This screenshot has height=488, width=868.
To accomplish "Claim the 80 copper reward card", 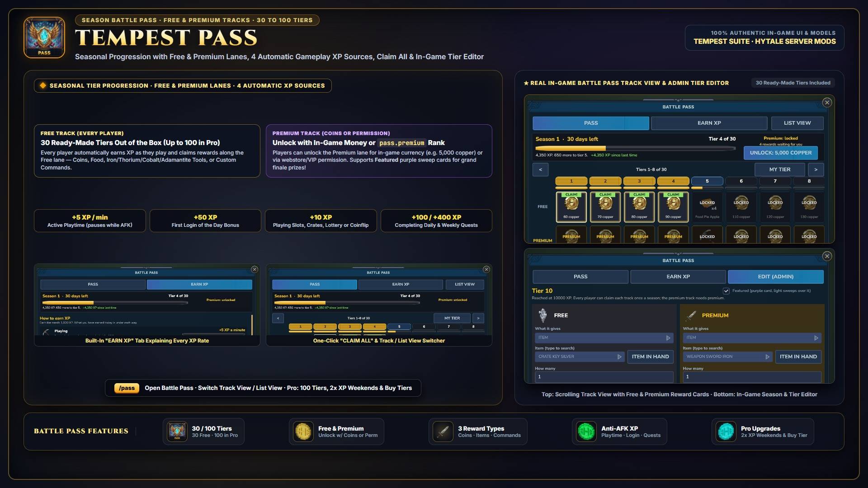I will coord(639,207).
